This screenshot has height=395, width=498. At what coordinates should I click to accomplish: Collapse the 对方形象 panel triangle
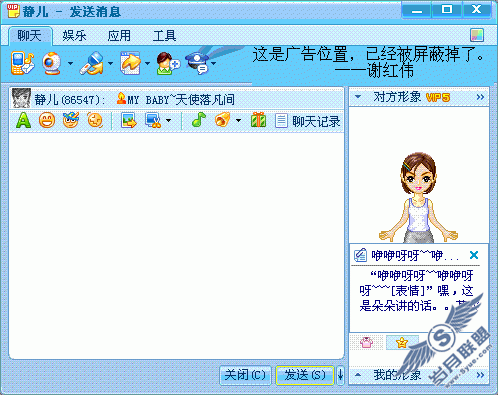pyautogui.click(x=358, y=97)
